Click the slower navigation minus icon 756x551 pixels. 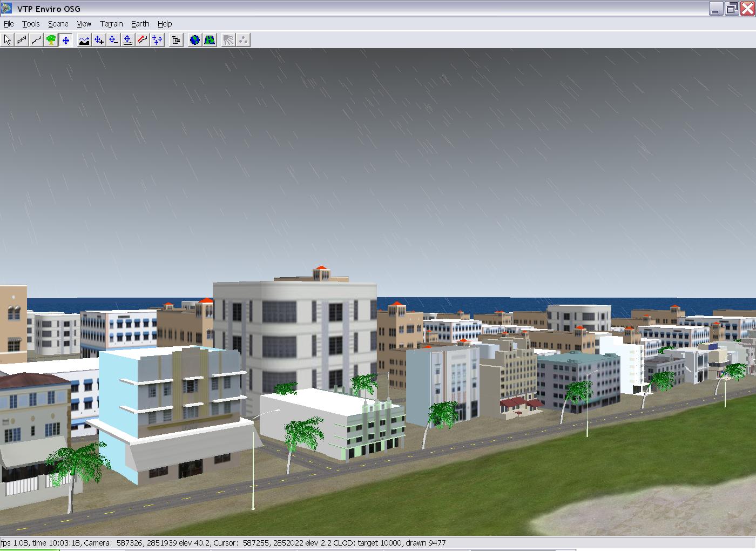click(113, 40)
